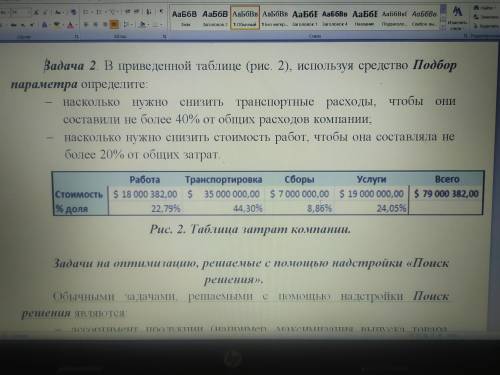Open the numbering library dropdown arrow
500x375 pixels.
pyautogui.click(x=105, y=12)
